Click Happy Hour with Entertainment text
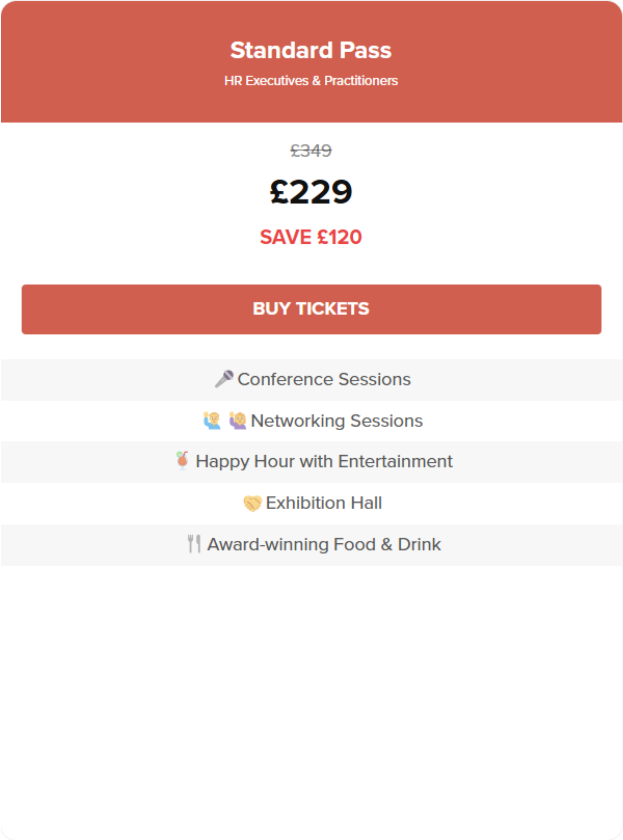The width and height of the screenshot is (623, 840). coord(324,462)
